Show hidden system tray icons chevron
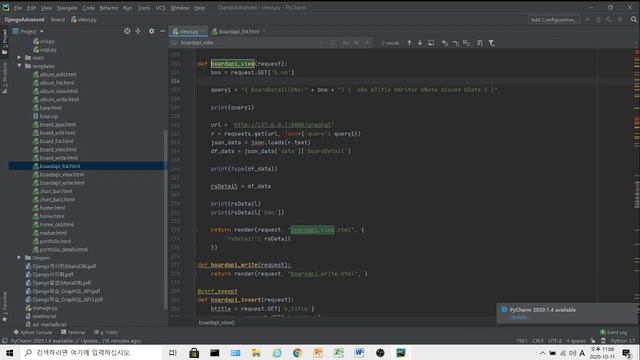This screenshot has height=360, width=640. pos(542,353)
